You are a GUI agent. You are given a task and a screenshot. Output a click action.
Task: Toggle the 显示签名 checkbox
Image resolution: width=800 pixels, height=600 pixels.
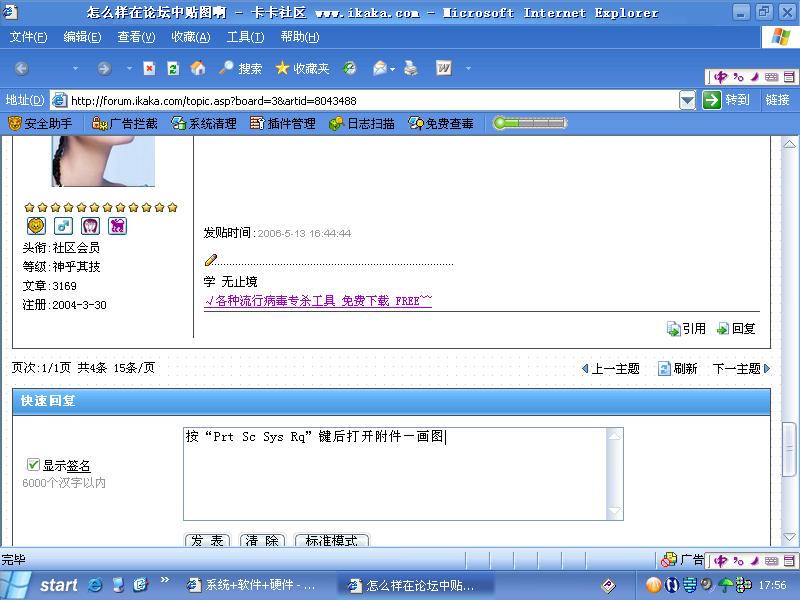point(33,464)
